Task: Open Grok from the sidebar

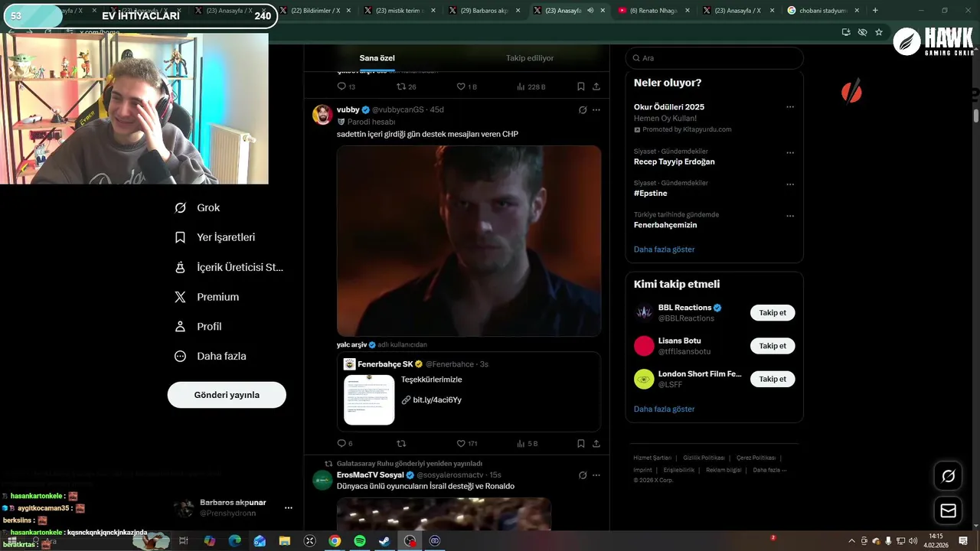Action: tap(197, 207)
